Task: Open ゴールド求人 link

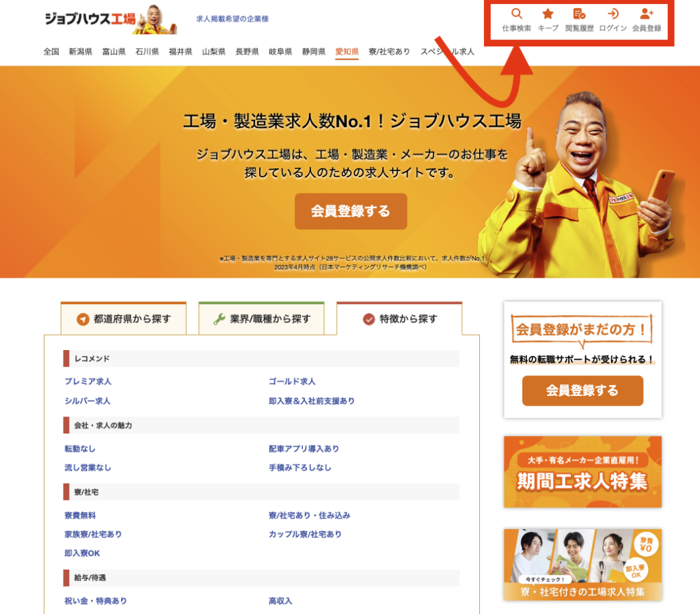Action: [292, 382]
